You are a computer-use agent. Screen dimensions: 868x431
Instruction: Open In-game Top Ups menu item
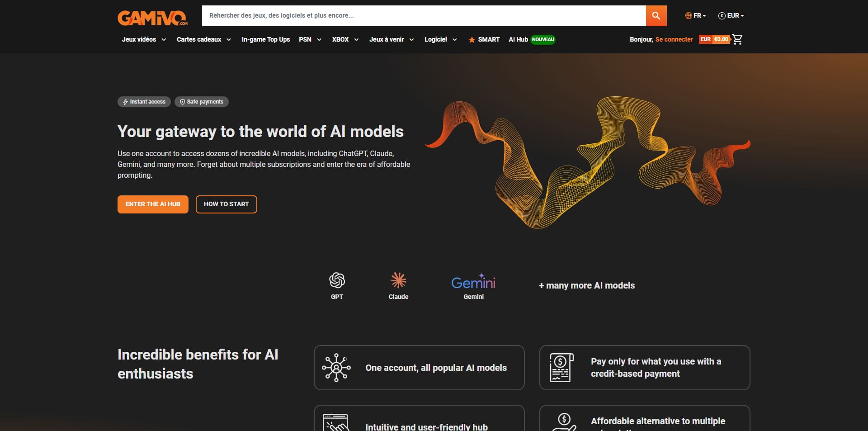(x=266, y=39)
